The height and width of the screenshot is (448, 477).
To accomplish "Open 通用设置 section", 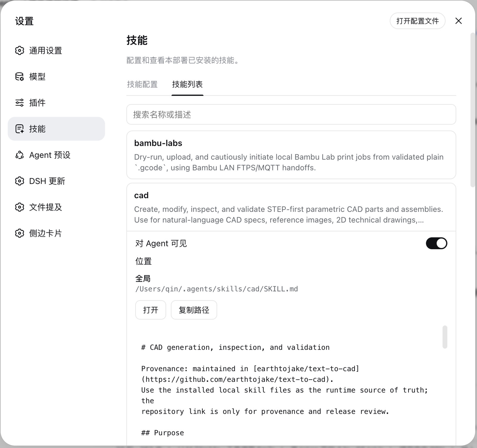I will pyautogui.click(x=56, y=51).
